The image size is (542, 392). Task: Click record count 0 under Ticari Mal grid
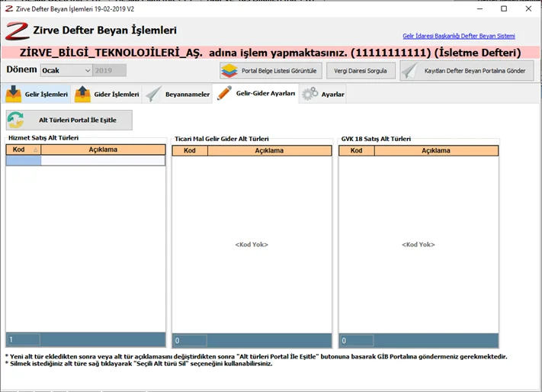[x=190, y=340]
